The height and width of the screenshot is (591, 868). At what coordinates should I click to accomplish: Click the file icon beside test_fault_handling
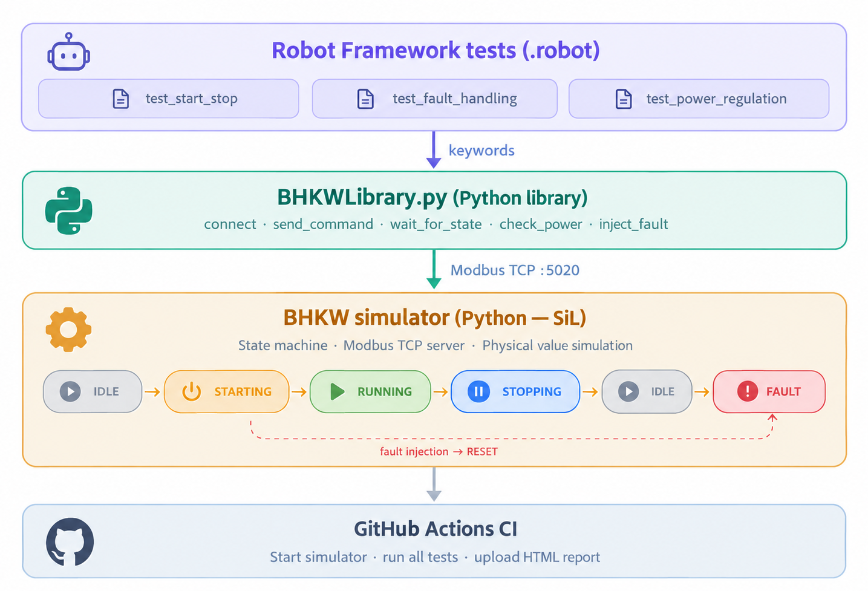pyautogui.click(x=365, y=99)
